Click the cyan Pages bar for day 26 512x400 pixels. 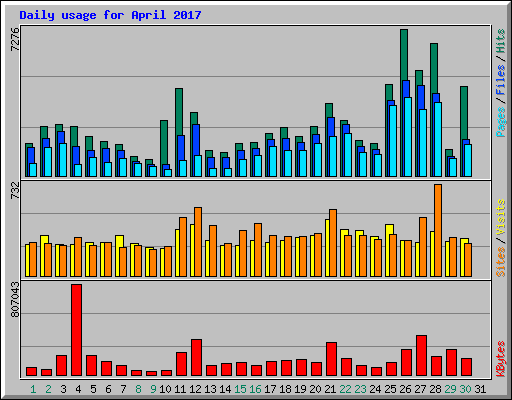tap(408, 137)
